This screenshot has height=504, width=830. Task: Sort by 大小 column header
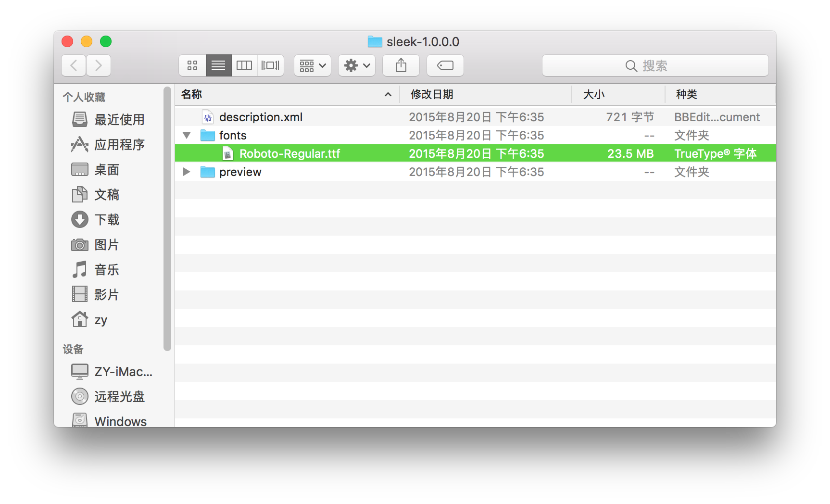618,94
